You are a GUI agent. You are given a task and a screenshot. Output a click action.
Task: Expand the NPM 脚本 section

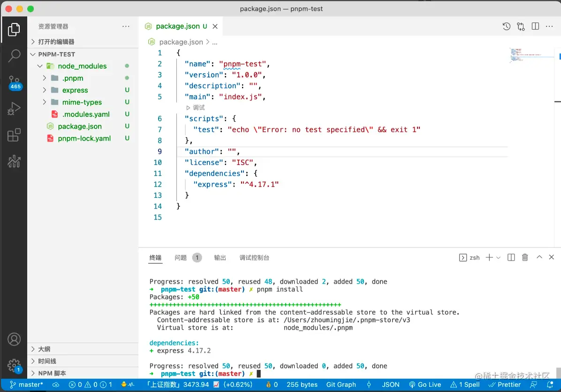pos(83,373)
